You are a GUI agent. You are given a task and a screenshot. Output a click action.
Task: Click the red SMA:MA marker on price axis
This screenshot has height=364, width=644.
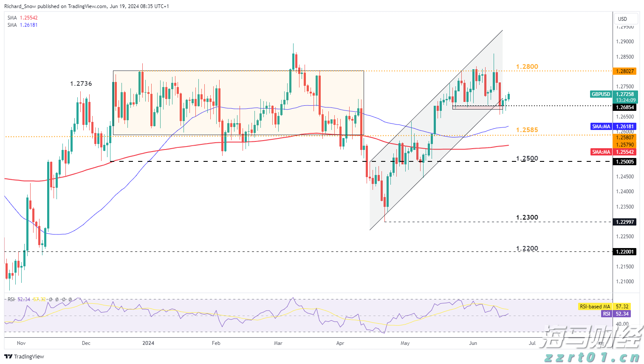(601, 152)
